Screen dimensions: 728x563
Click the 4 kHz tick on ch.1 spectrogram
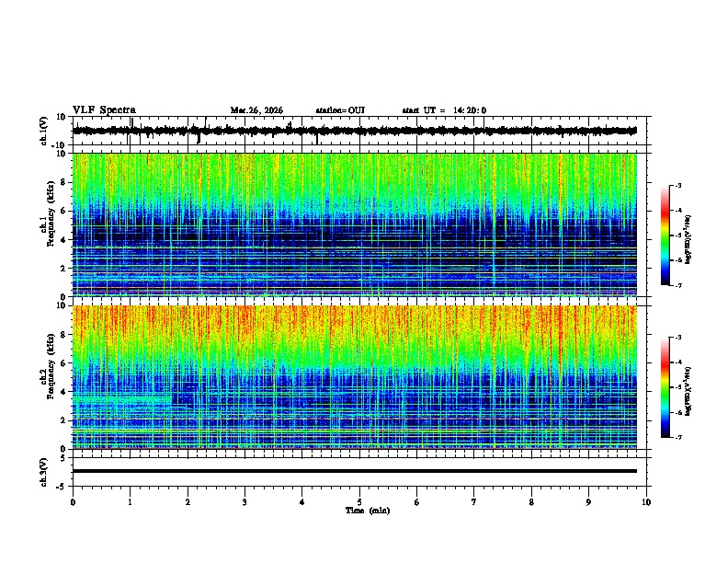click(x=64, y=240)
